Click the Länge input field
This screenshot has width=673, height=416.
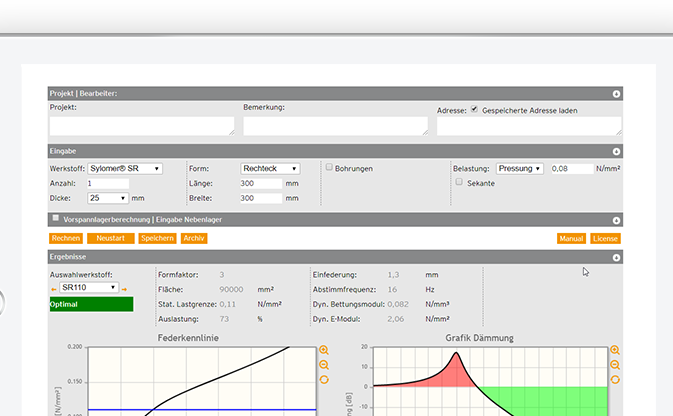pos(261,184)
